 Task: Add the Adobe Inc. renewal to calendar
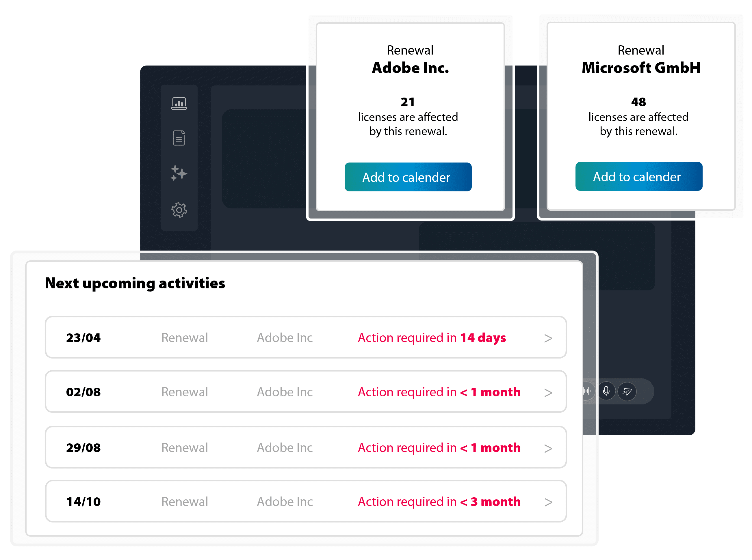tap(408, 177)
